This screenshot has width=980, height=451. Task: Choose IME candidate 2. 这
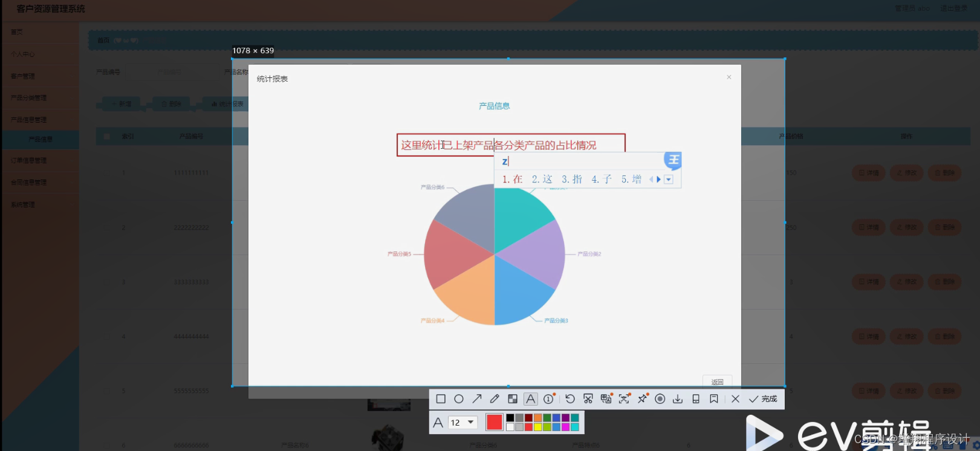(x=542, y=179)
